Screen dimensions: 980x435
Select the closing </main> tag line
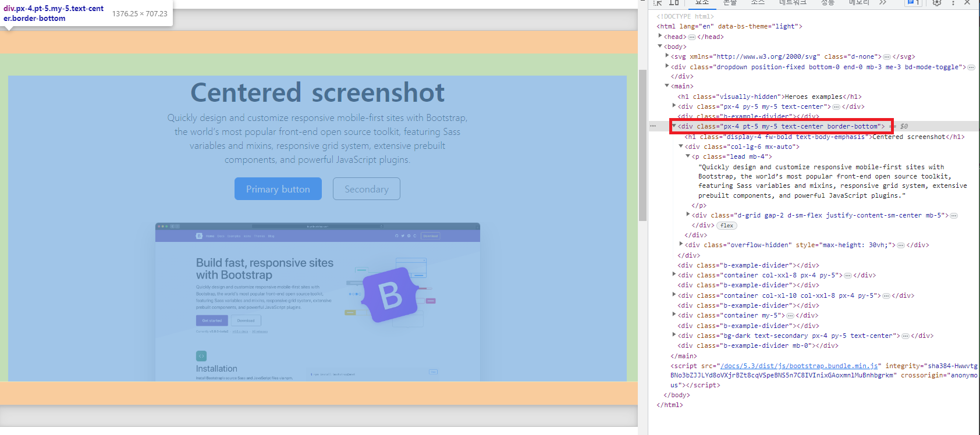point(683,356)
